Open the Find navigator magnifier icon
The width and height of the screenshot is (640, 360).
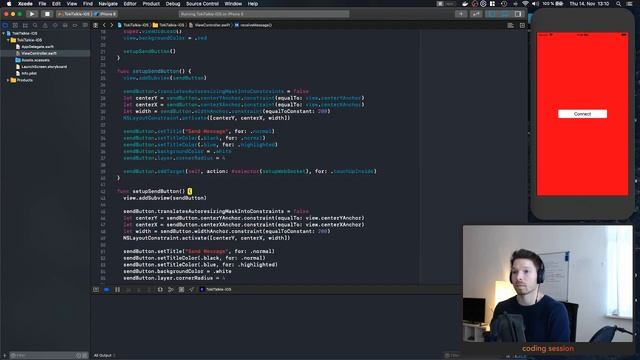point(35,25)
